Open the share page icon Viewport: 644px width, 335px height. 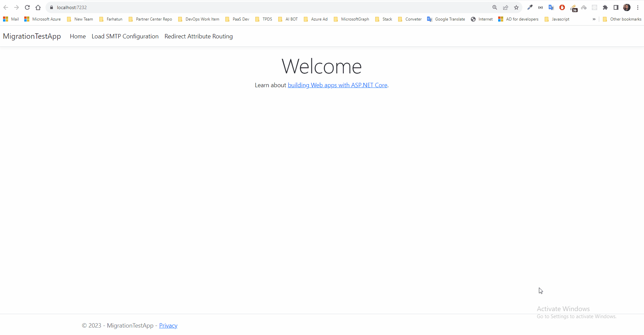[506, 7]
